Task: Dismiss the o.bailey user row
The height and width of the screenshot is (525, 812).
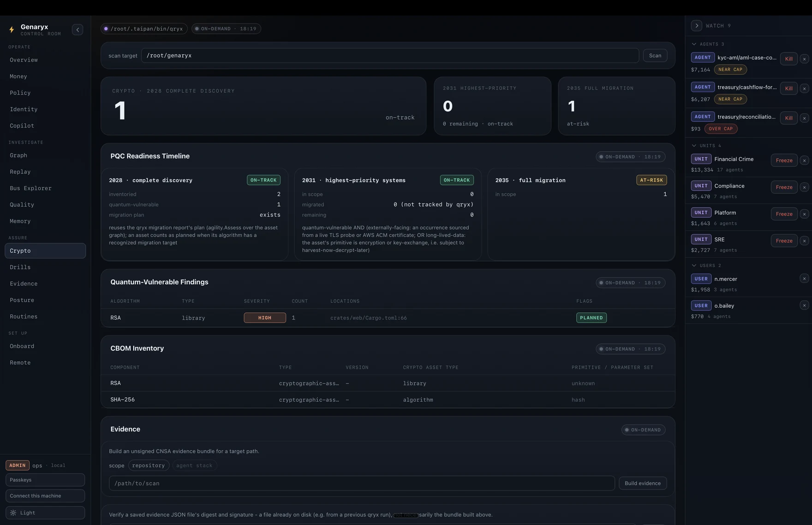Action: (x=804, y=305)
